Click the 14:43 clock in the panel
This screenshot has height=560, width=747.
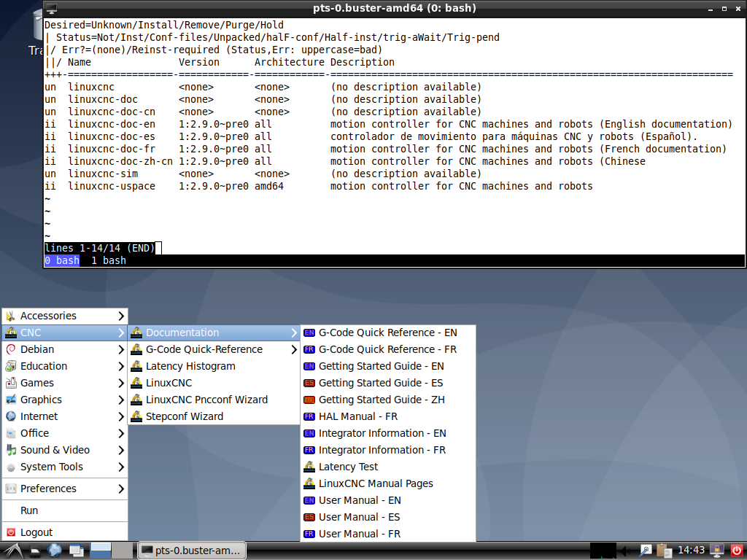coord(691,551)
